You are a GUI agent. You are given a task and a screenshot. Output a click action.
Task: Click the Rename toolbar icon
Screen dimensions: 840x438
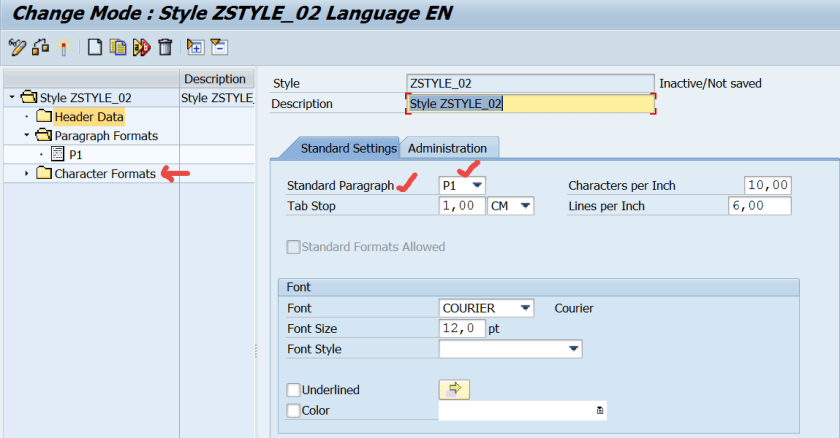coord(141,46)
